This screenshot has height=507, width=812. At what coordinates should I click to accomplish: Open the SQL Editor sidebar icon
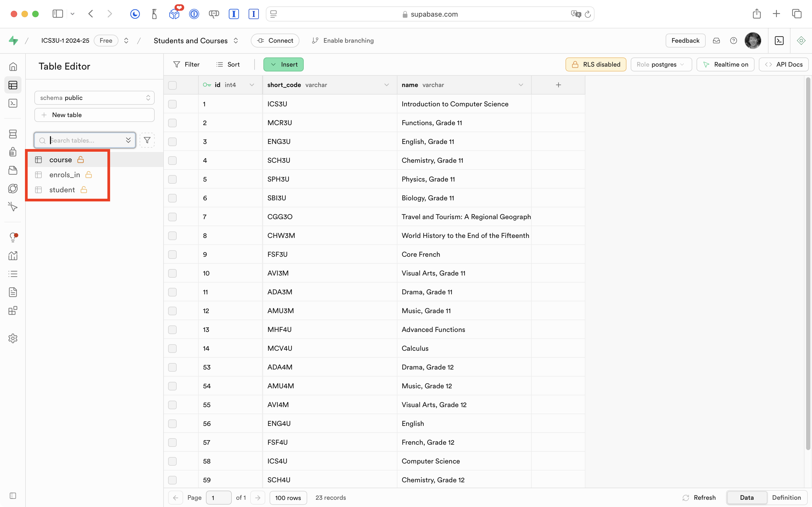pyautogui.click(x=13, y=103)
